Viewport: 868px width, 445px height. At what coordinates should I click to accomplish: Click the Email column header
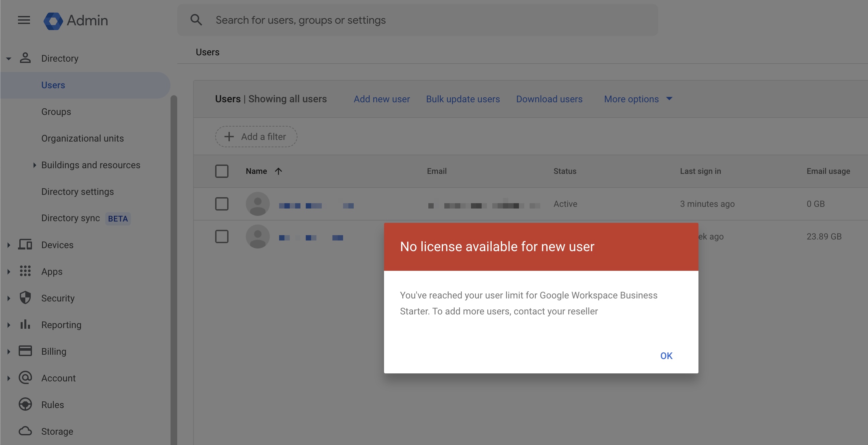point(437,171)
